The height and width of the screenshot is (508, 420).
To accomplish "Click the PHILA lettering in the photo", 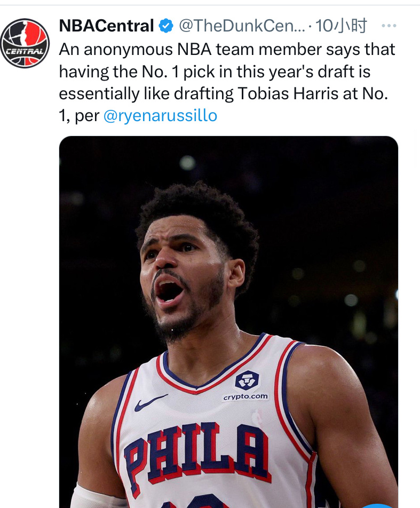I will pyautogui.click(x=196, y=451).
